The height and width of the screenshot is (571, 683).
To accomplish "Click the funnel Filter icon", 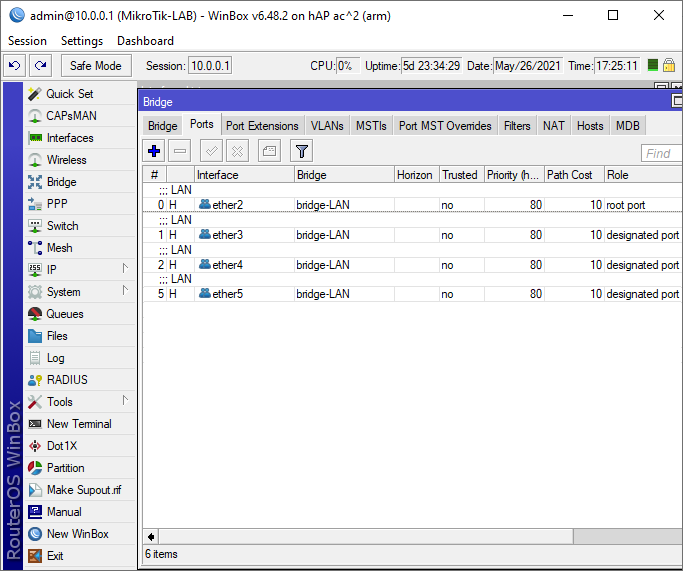I will 301,151.
